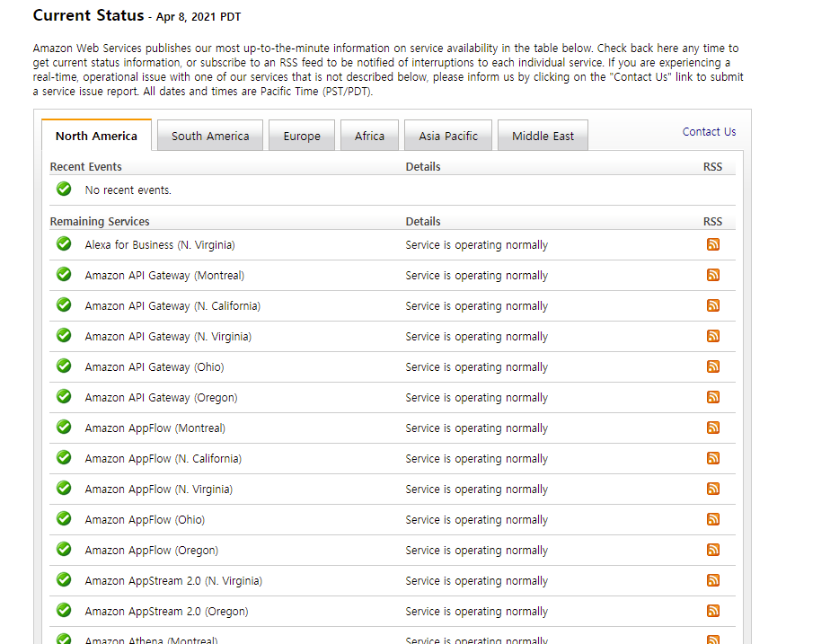839x644 pixels.
Task: Click the 'No recent events.' text
Action: pos(128,190)
